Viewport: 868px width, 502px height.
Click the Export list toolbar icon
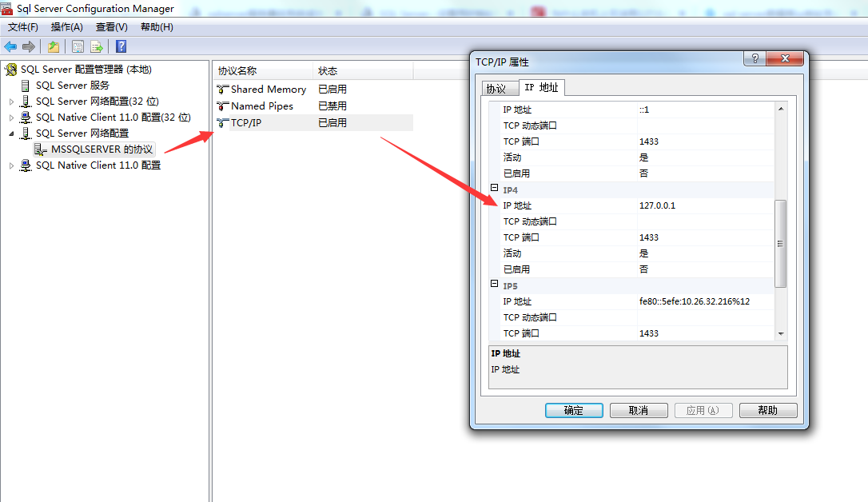(x=97, y=47)
